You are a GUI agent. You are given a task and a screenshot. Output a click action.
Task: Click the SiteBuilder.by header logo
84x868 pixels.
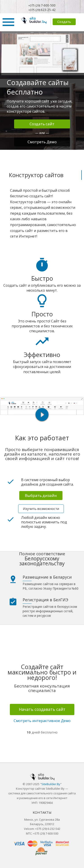(x=34, y=21)
